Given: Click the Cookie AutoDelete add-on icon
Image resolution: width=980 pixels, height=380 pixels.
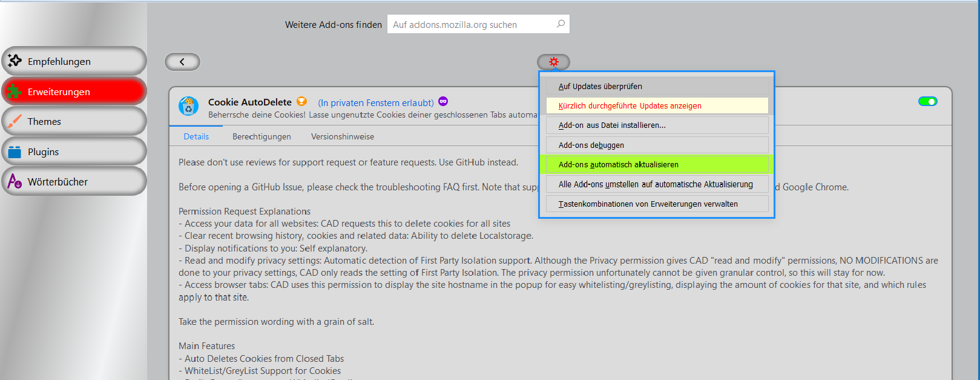Looking at the screenshot, I should 188,106.
